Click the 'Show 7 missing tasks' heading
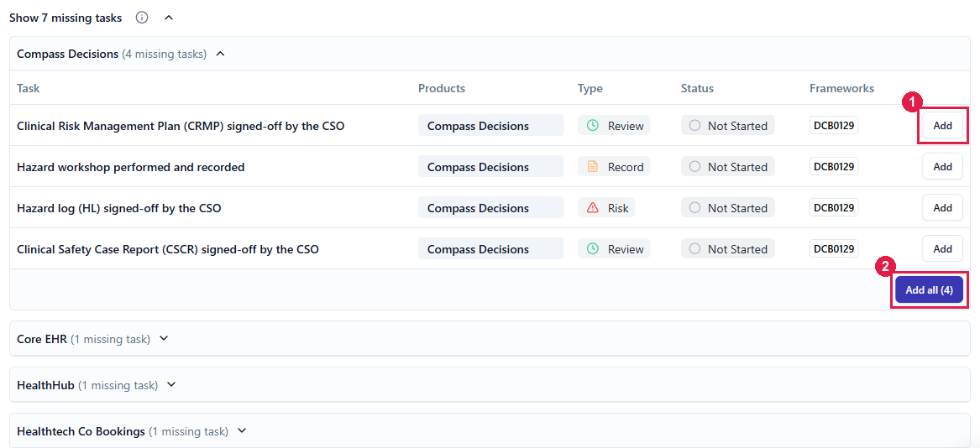 (66, 18)
